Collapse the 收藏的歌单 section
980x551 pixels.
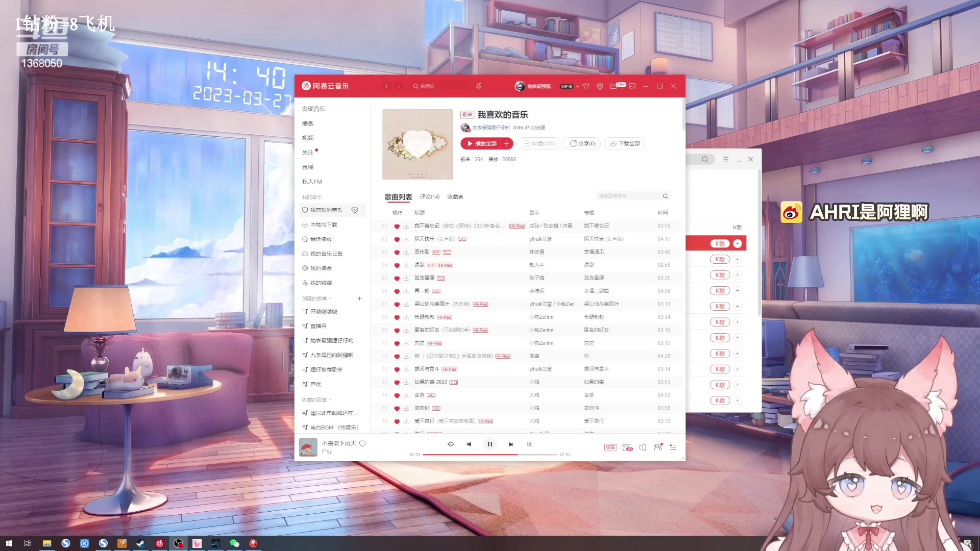coord(316,400)
